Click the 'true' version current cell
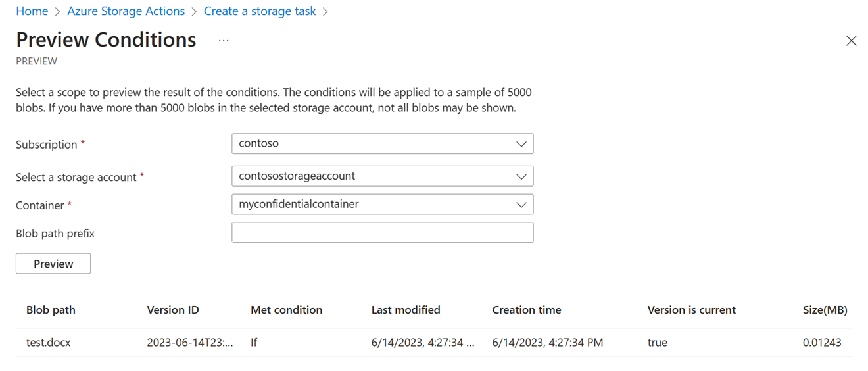 click(658, 343)
